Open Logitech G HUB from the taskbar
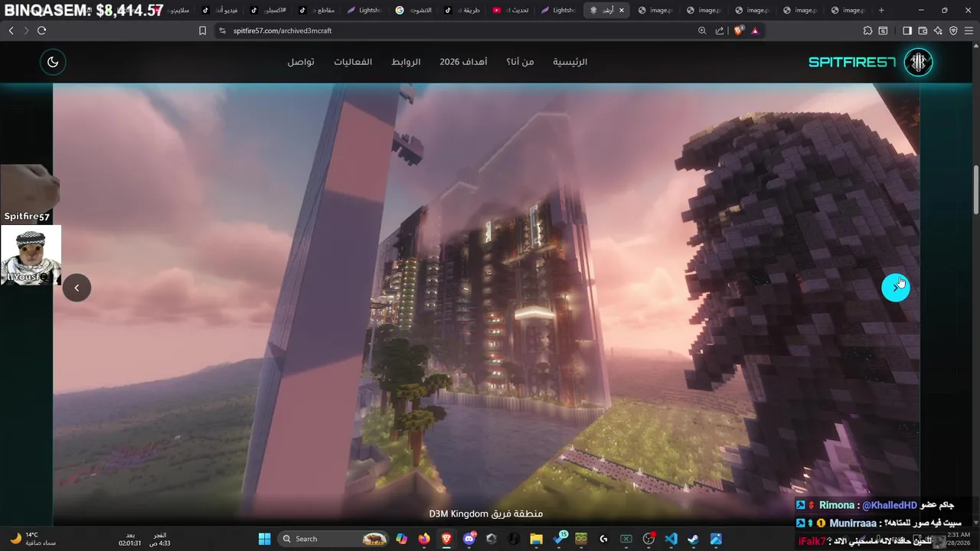 [603, 539]
